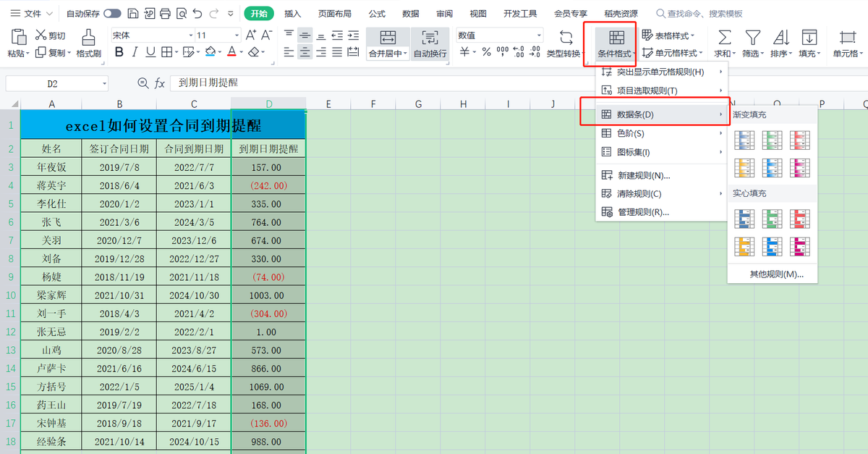Image resolution: width=868 pixels, height=454 pixels.
Task: Apply Bold formatting
Action: click(x=119, y=52)
